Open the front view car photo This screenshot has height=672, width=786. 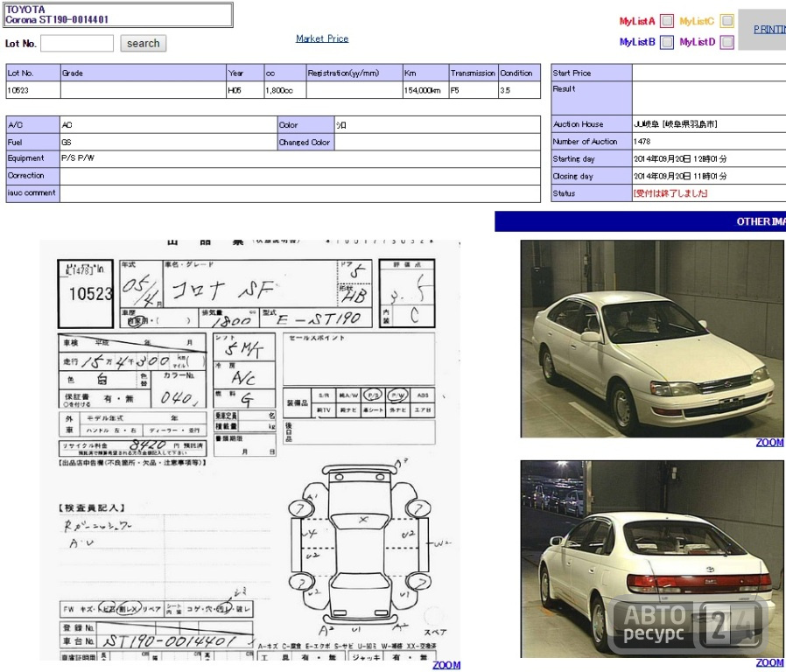[652, 339]
